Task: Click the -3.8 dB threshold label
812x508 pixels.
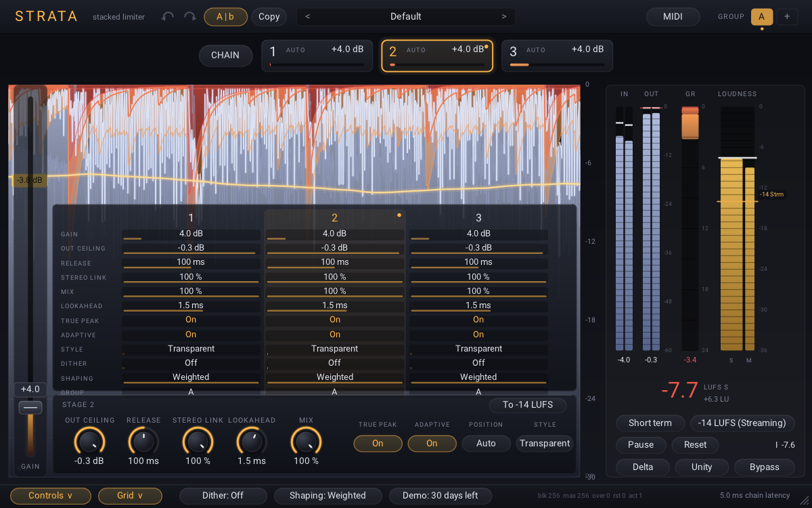Action: tap(29, 180)
